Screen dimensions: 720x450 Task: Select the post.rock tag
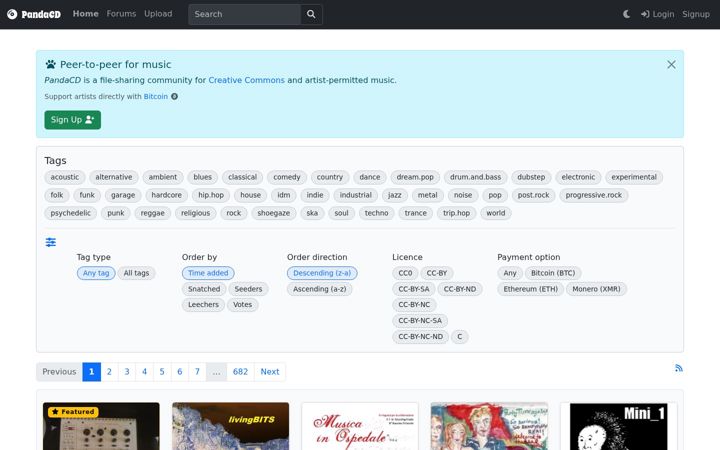click(x=534, y=195)
